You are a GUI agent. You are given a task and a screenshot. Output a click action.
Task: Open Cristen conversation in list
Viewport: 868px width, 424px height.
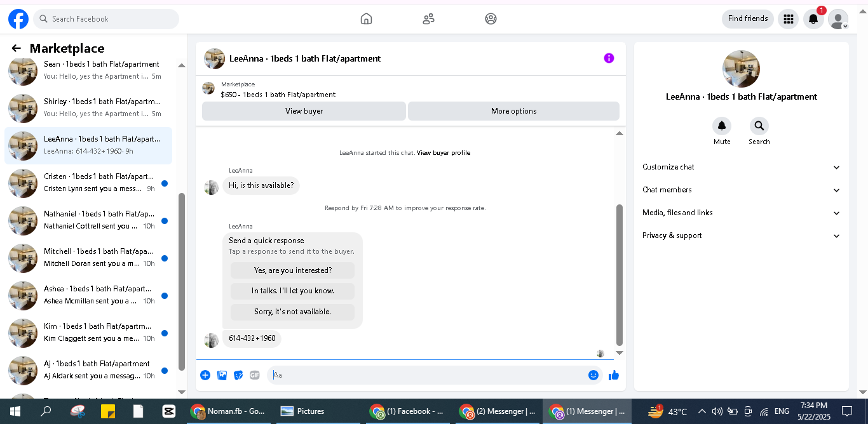88,183
